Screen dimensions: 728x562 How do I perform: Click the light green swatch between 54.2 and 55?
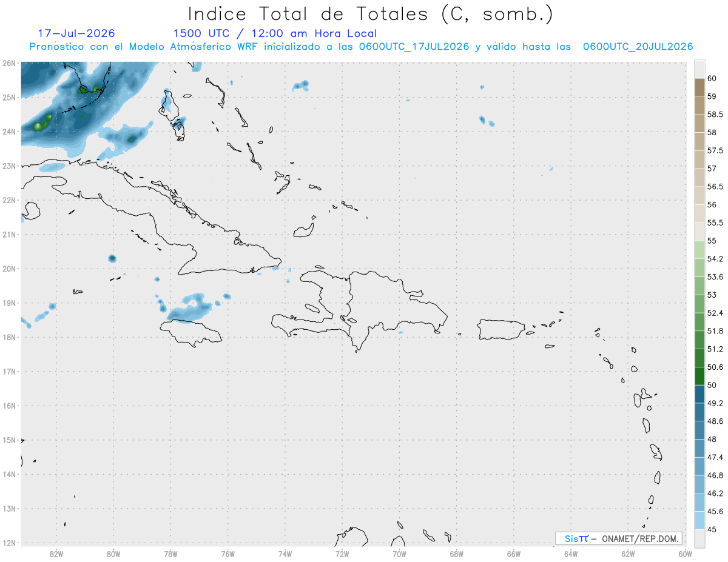pos(699,250)
